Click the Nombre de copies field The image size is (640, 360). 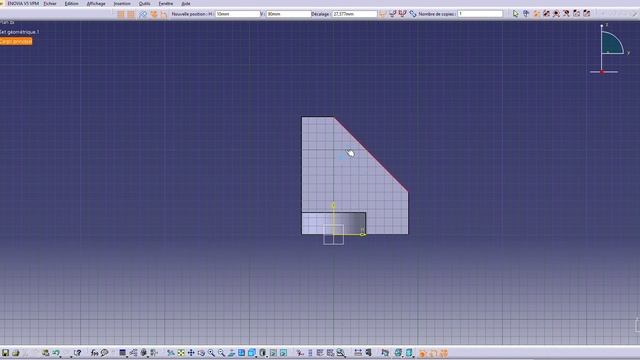[x=480, y=14]
